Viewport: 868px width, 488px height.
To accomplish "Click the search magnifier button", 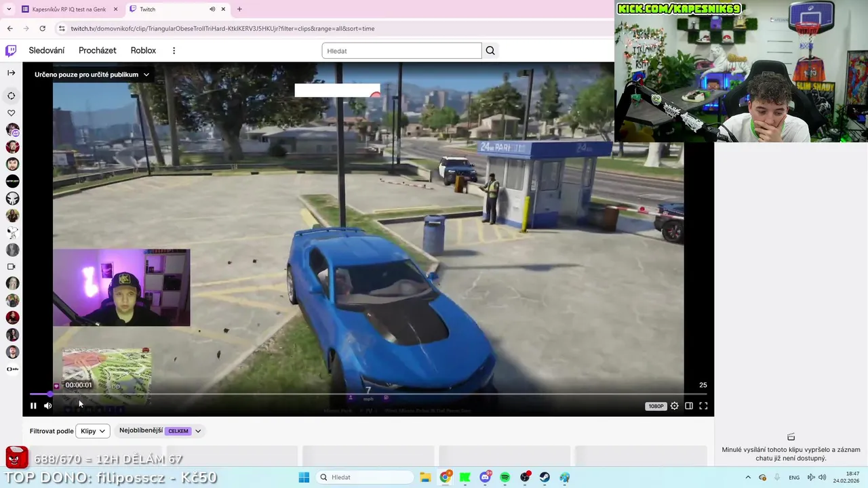I will click(x=490, y=51).
